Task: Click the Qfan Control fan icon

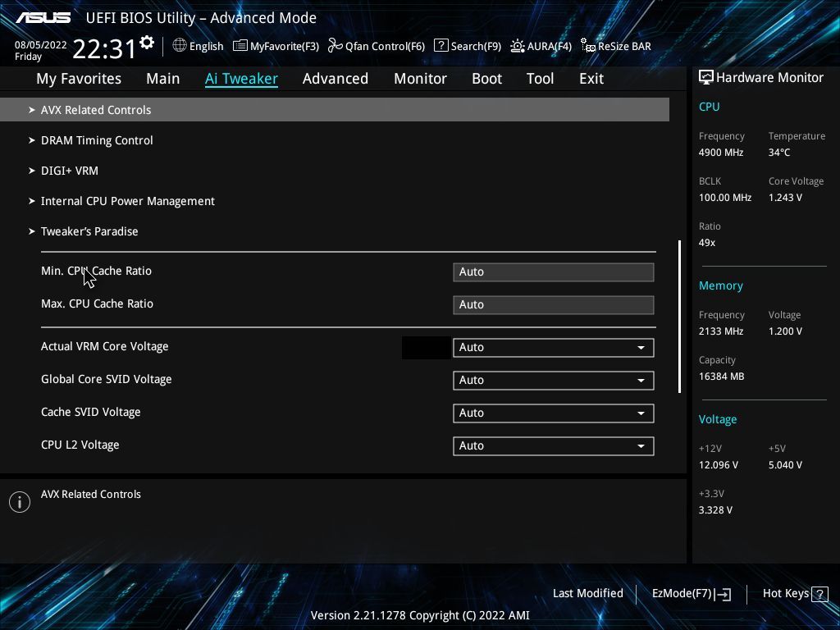Action: pos(335,46)
